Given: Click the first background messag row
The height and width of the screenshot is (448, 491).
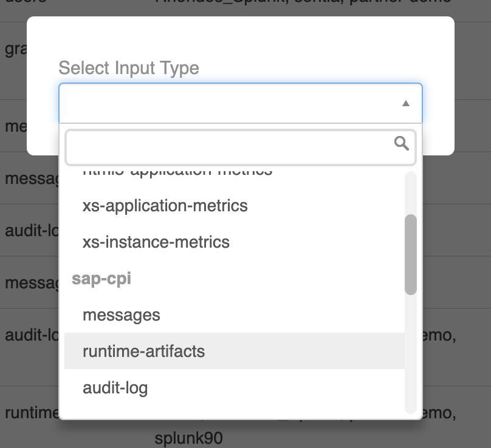Looking at the screenshot, I should pyautogui.click(x=30, y=178).
